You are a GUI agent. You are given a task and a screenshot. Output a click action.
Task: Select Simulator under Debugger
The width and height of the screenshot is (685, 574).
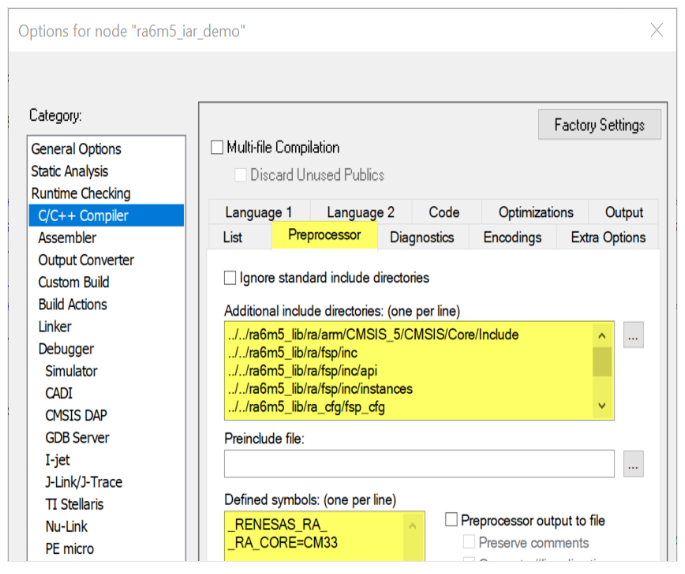pos(71,371)
